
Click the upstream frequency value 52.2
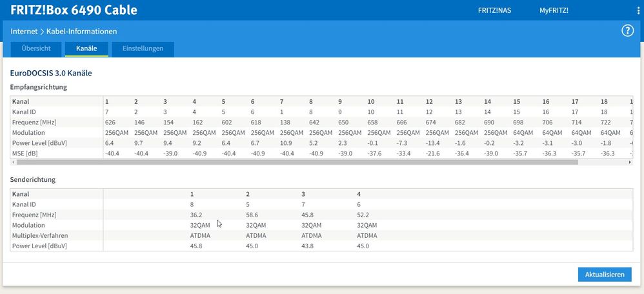[x=363, y=215]
